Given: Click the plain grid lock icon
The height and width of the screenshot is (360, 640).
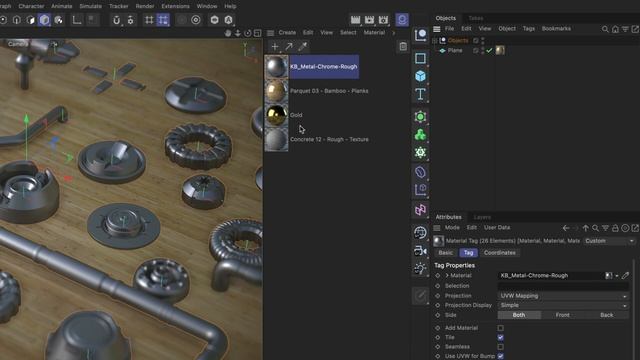Looking at the screenshot, I should tap(149, 20).
